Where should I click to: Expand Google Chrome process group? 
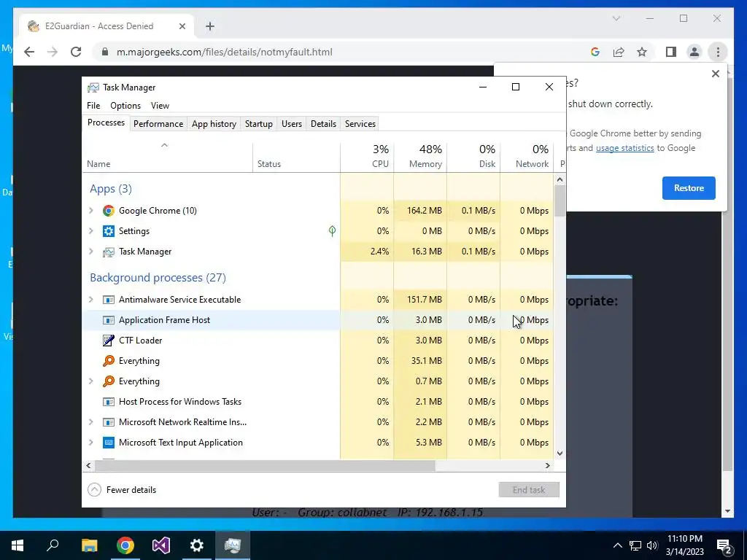[91, 211]
